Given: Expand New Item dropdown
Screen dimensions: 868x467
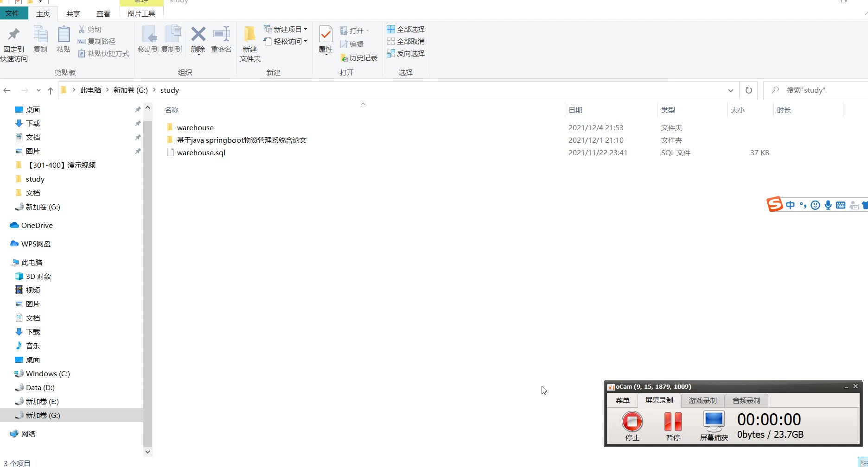Looking at the screenshot, I should (x=306, y=29).
